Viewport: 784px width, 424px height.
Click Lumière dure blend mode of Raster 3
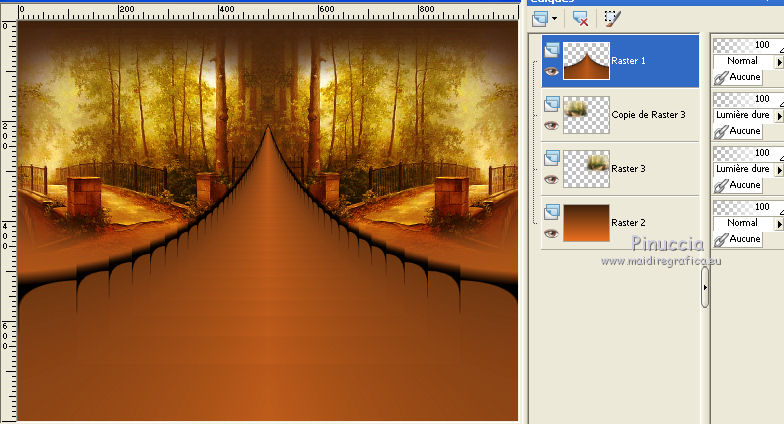742,169
